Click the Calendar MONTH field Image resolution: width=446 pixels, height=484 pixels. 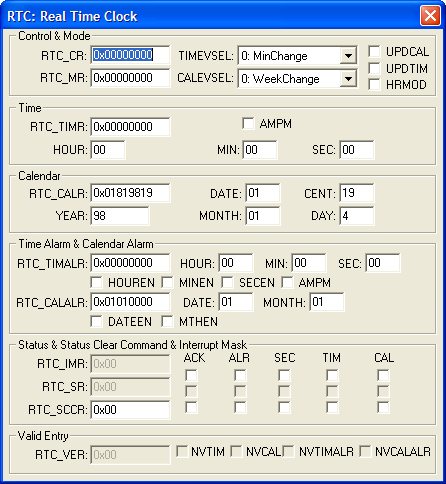click(263, 216)
